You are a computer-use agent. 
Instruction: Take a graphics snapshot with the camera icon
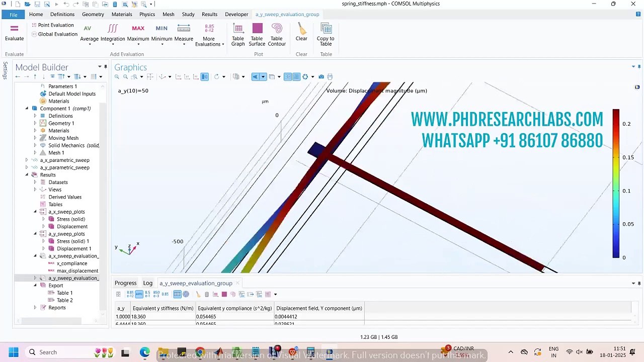coord(321,77)
